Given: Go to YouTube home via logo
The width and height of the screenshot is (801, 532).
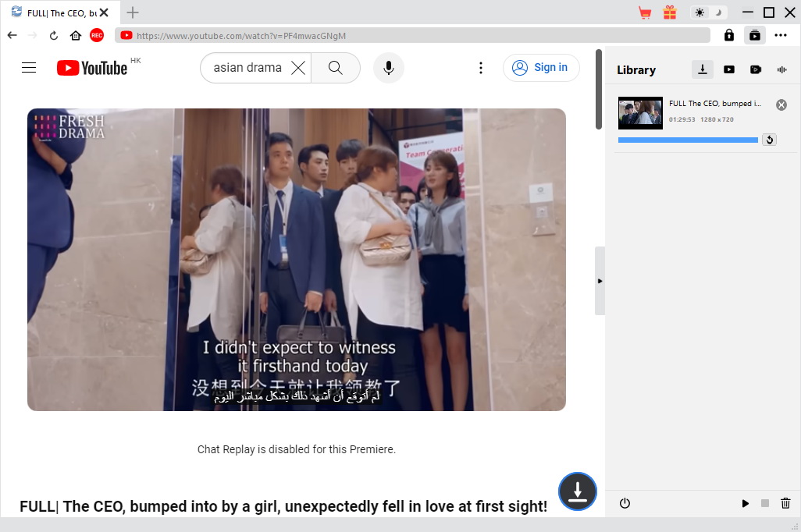Looking at the screenshot, I should pyautogui.click(x=92, y=68).
